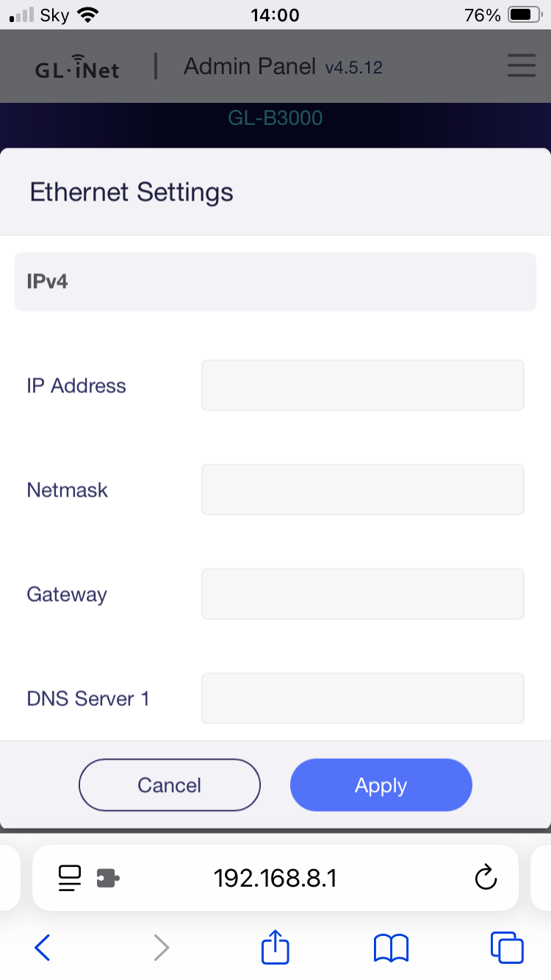
Task: Click the IP Address input field
Action: click(362, 385)
